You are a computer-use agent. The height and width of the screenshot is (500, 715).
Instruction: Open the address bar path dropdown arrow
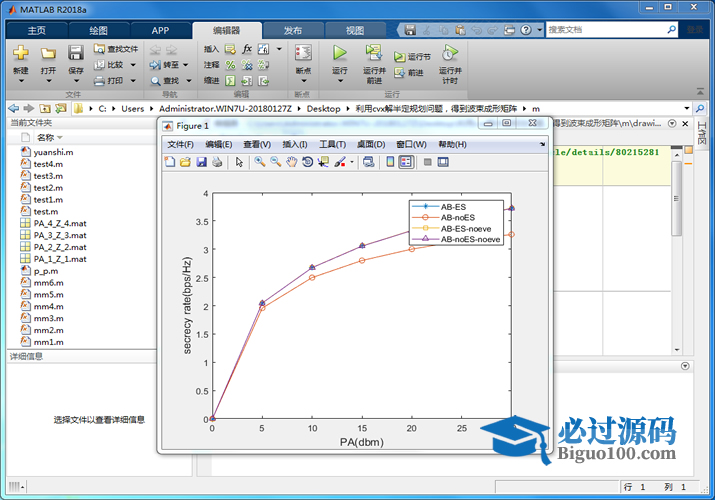[x=687, y=108]
